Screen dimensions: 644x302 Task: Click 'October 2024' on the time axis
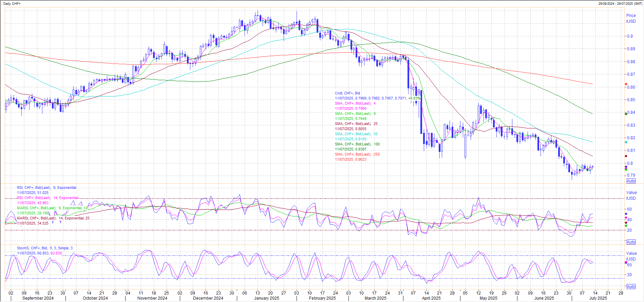tap(95, 298)
